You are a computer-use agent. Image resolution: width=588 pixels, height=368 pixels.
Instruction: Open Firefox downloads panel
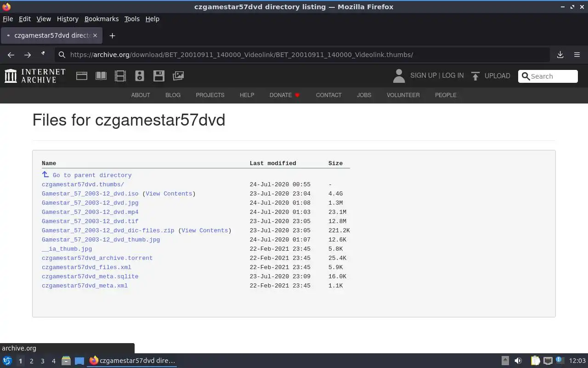point(560,55)
